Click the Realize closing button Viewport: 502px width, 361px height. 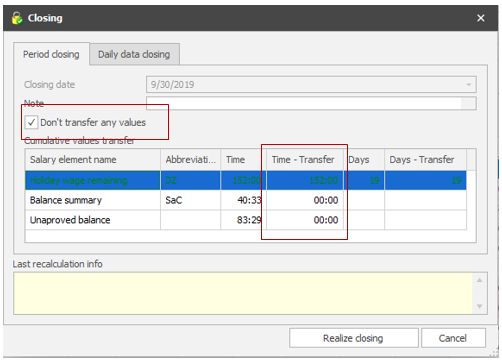click(x=353, y=338)
